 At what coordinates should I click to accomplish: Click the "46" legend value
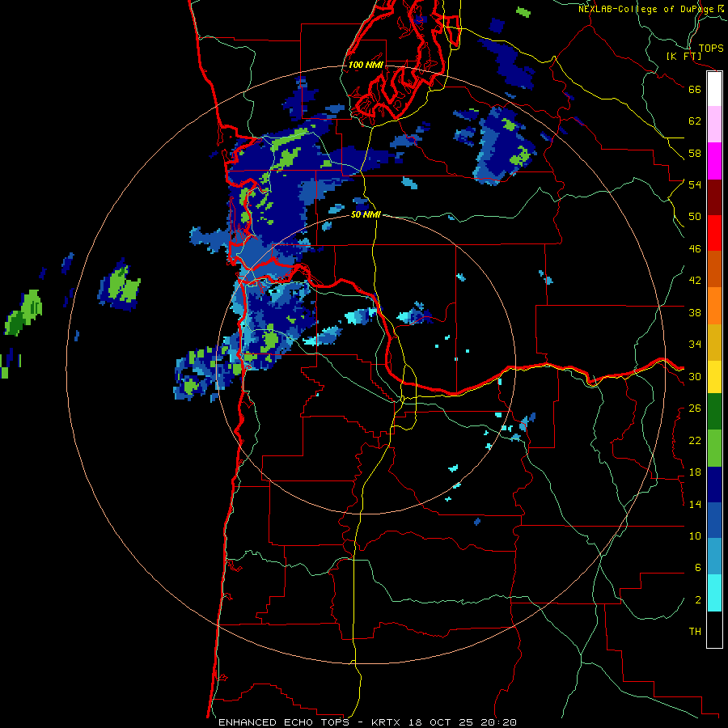[695, 249]
